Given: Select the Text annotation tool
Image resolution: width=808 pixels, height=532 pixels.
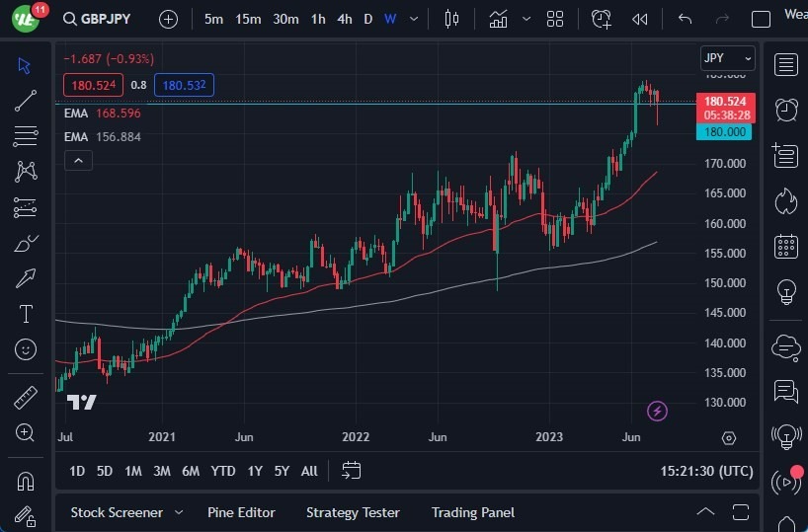Looking at the screenshot, I should pos(26,314).
